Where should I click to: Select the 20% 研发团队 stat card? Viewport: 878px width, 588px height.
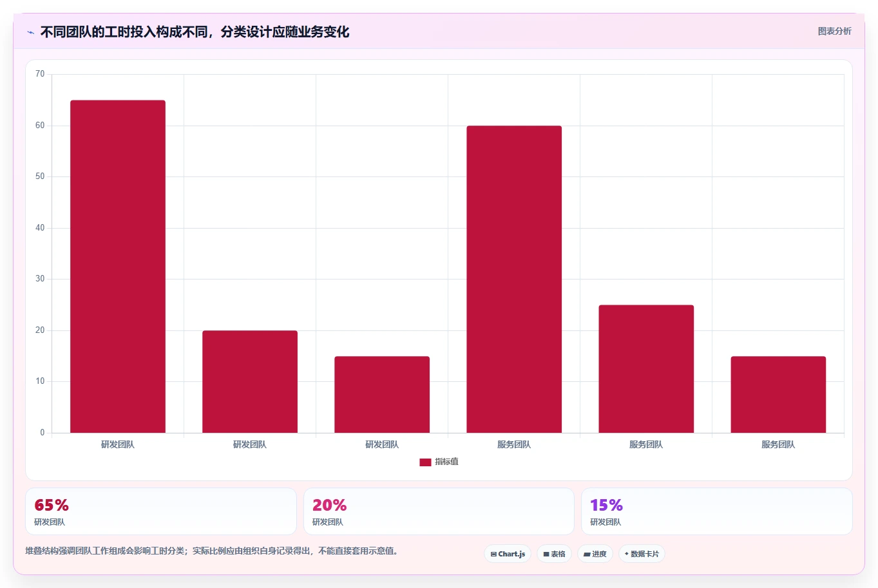pyautogui.click(x=439, y=511)
